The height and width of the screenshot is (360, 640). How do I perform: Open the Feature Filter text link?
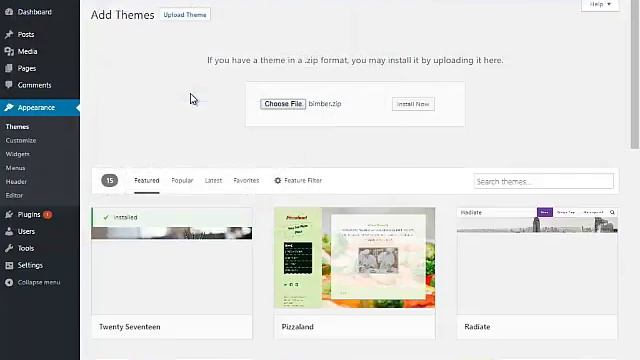tap(303, 180)
